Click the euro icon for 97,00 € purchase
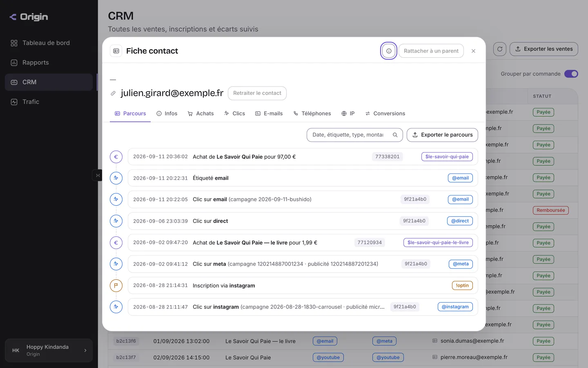 pos(116,157)
